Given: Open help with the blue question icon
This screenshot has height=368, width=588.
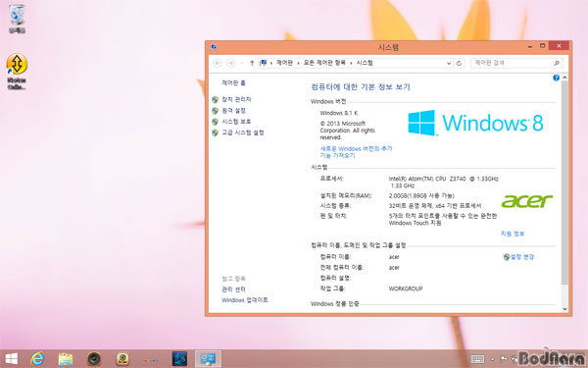Looking at the screenshot, I should point(556,78).
